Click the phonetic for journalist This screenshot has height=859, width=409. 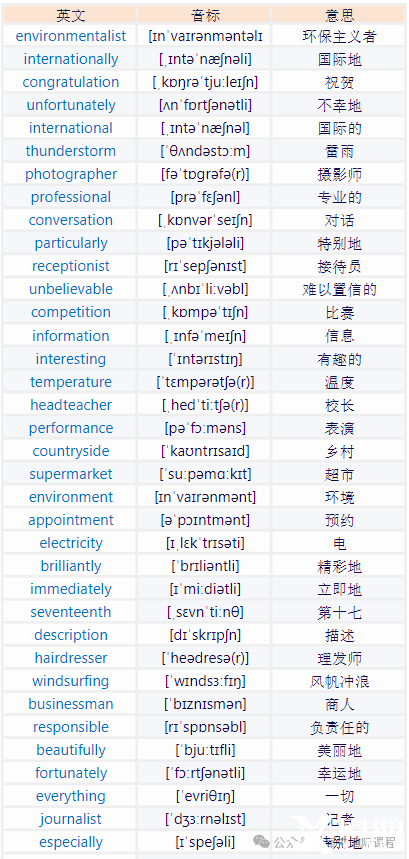[x=205, y=820]
